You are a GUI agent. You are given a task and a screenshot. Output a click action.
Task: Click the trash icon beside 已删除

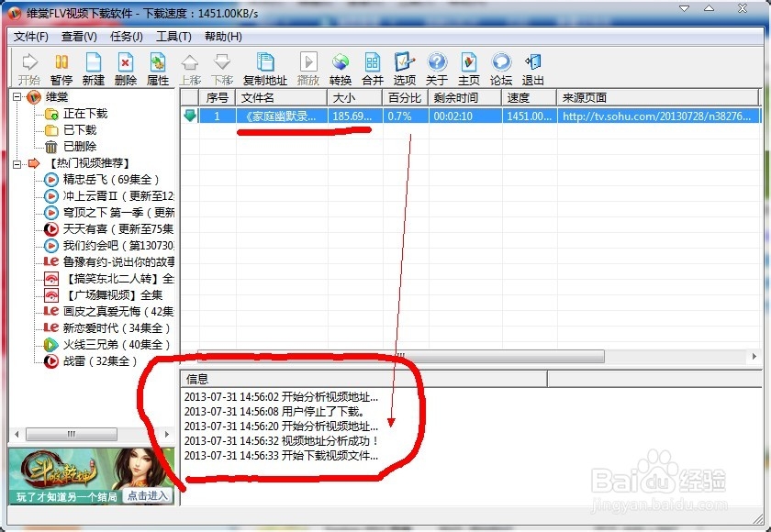[x=51, y=147]
